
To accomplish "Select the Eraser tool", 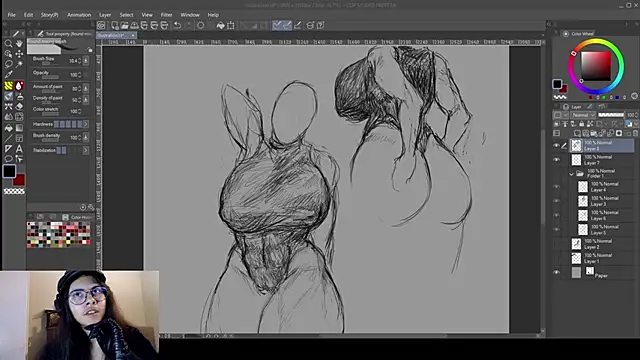I will (19, 107).
